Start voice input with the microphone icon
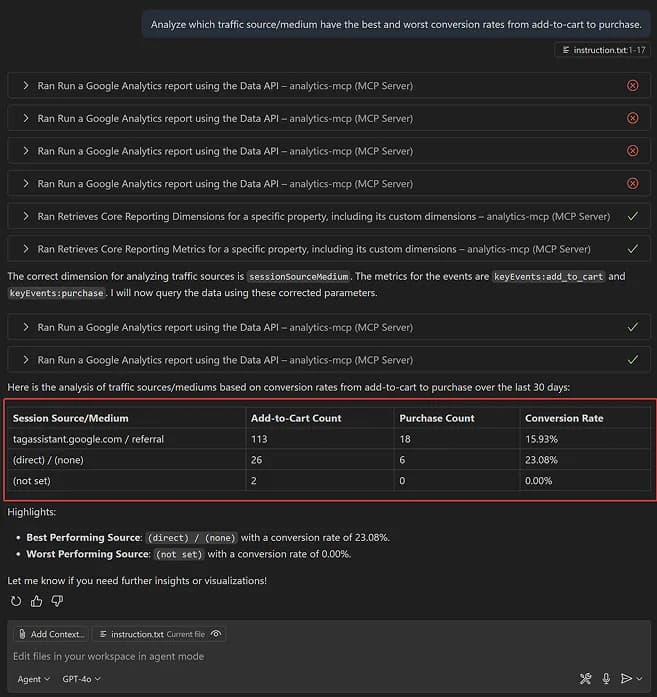657x697 pixels. [606, 678]
